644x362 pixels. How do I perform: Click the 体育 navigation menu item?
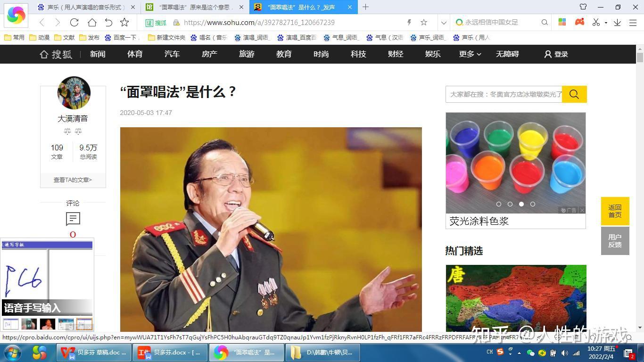click(x=134, y=54)
